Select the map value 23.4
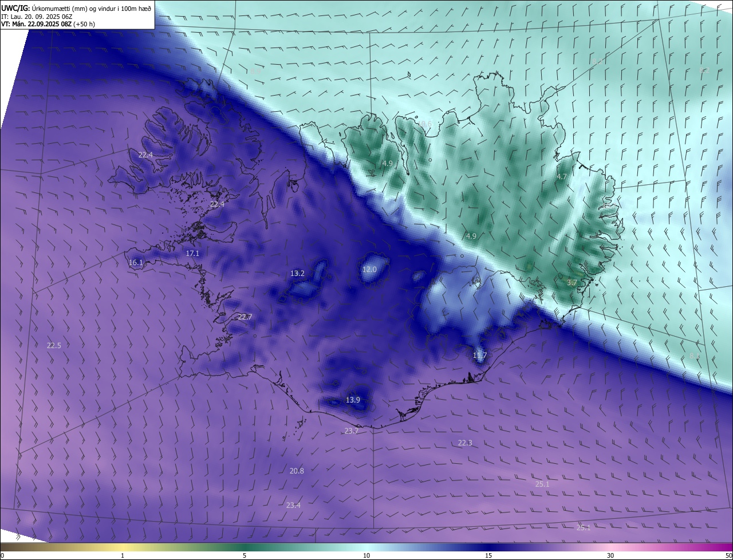733x560 pixels. point(293,505)
